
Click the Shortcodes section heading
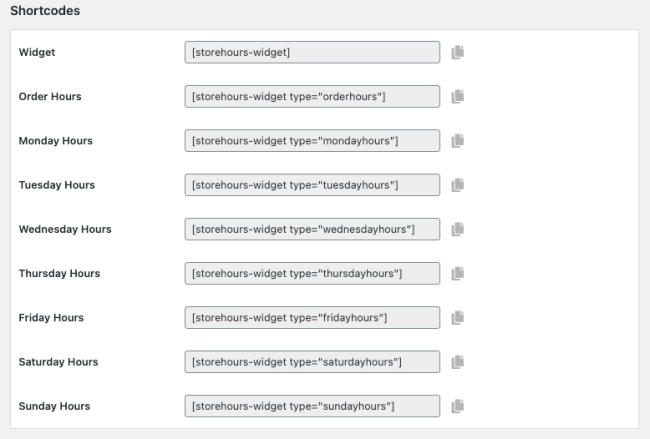[x=46, y=11]
